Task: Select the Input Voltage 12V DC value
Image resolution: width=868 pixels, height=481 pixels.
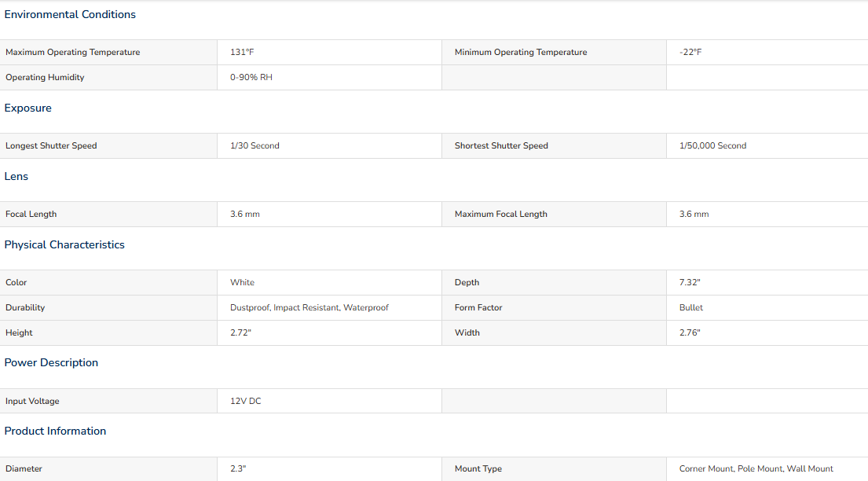Action: 246,401
